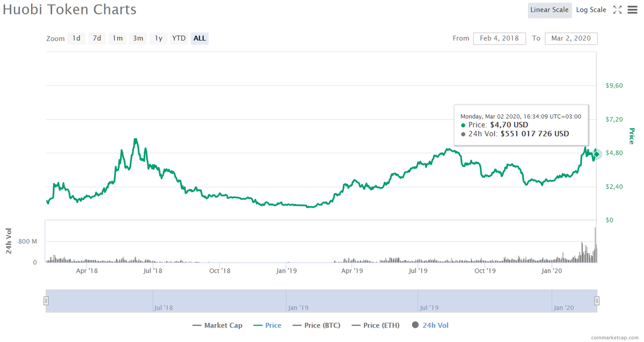Select the ALL zoom range
Image resolution: width=644 pixels, height=342 pixels.
point(200,38)
